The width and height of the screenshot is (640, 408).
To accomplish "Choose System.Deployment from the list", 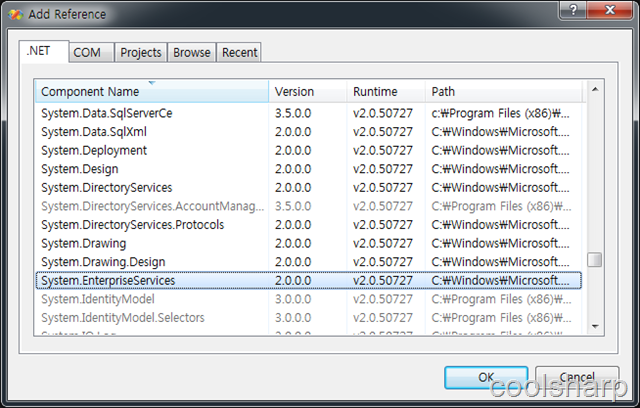I will click(x=309, y=151).
